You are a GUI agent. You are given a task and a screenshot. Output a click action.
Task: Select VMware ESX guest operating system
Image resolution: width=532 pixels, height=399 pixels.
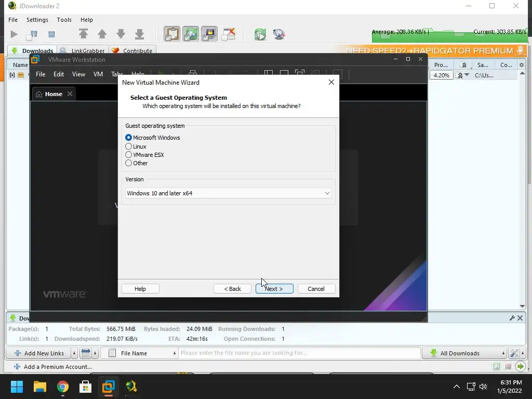(144, 155)
